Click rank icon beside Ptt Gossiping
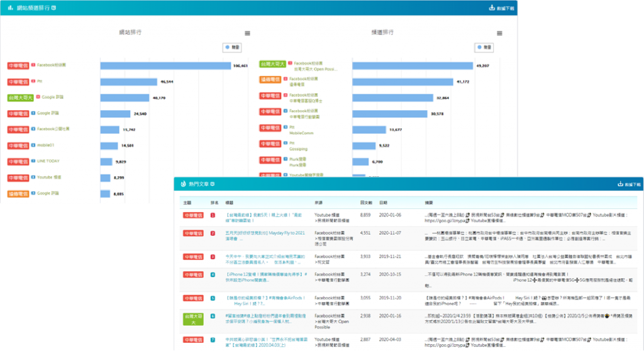644x353 pixels. [x=286, y=143]
